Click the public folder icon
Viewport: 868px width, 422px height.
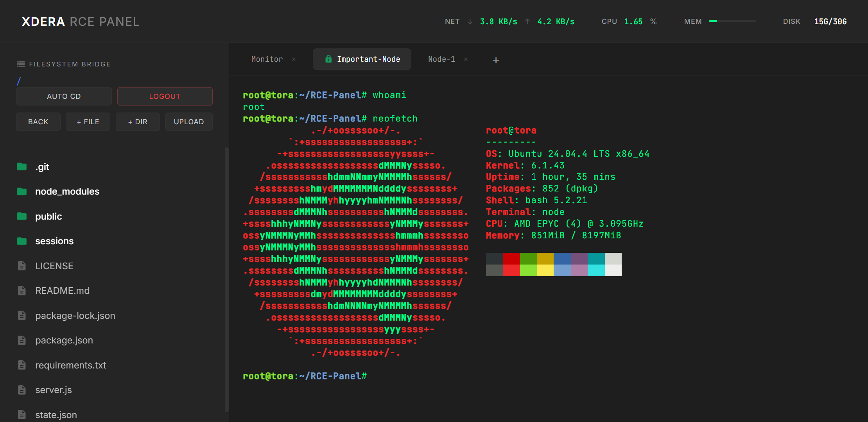[x=22, y=216]
